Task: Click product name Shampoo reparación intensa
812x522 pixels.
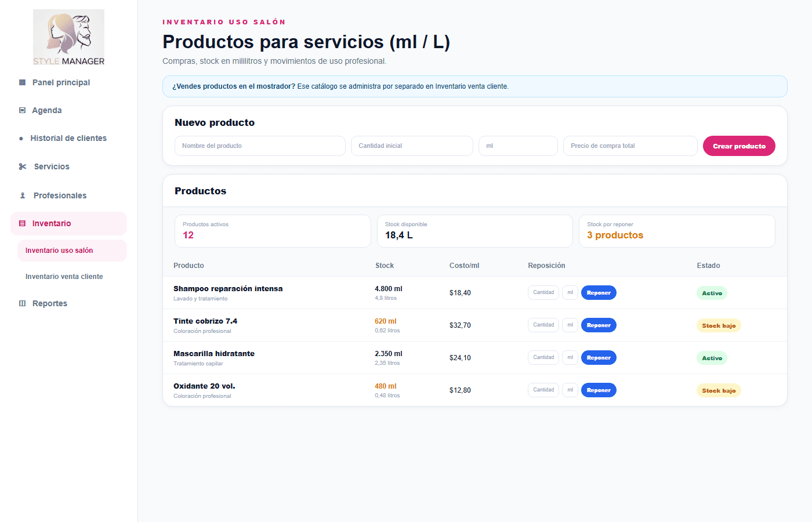Action: coord(228,288)
